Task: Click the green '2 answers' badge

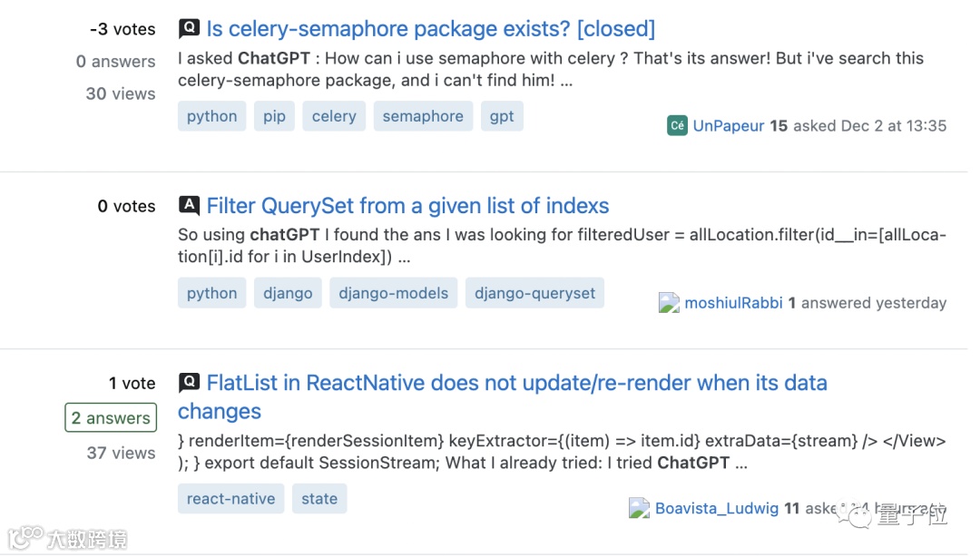Action: click(111, 418)
